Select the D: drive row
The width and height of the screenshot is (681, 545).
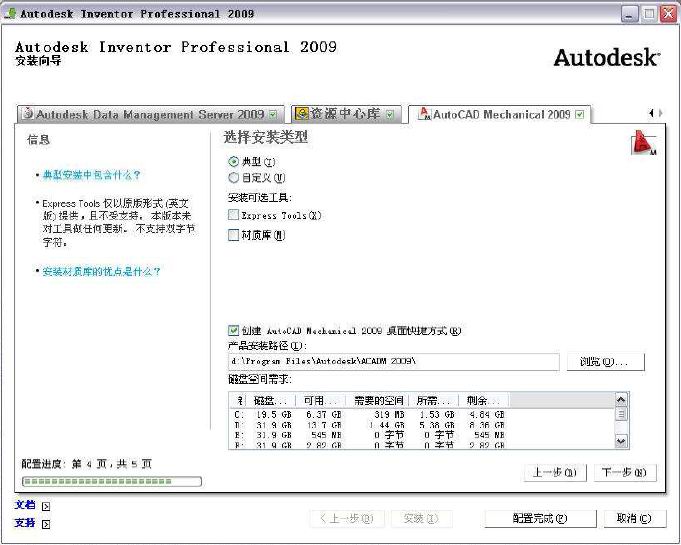(369, 425)
